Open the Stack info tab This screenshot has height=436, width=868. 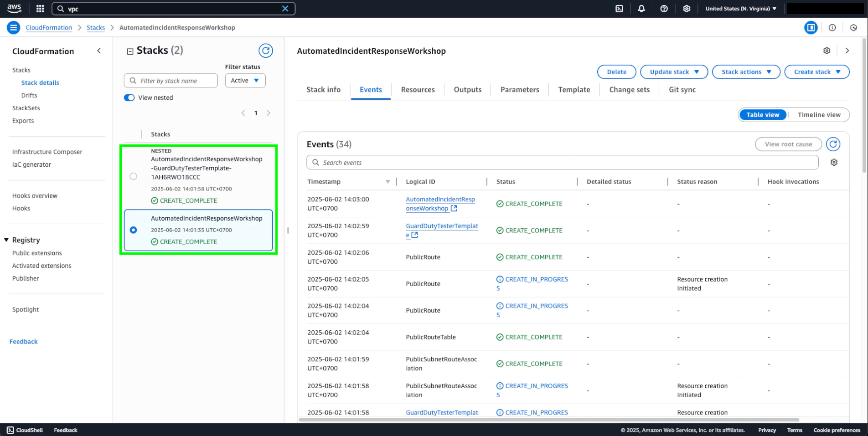(323, 90)
